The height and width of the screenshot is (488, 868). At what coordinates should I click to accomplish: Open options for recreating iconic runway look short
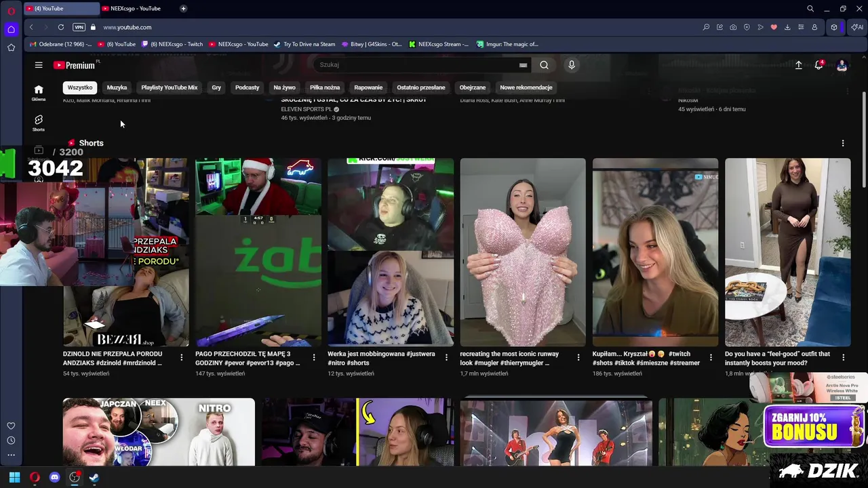pyautogui.click(x=578, y=357)
